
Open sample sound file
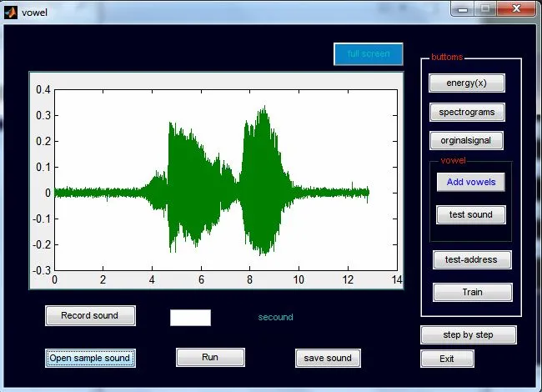point(90,358)
